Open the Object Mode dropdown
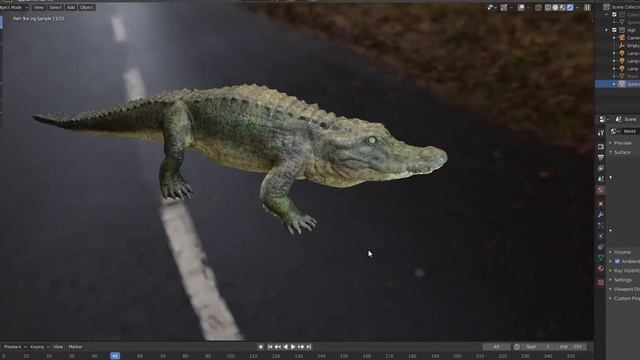The image size is (640, 360). 14,7
